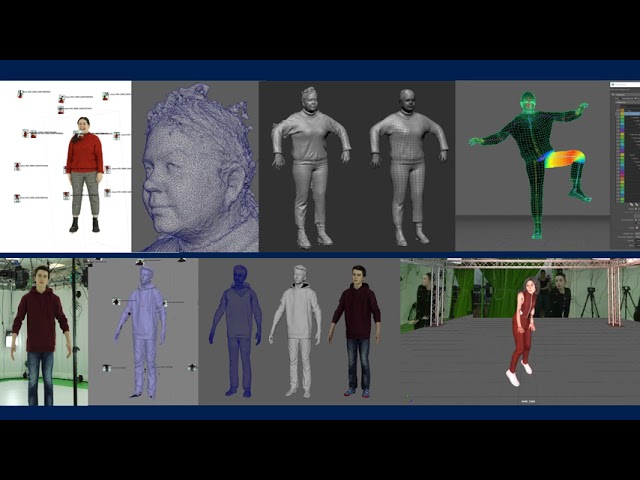
Task: Select bottom-left camera marker beside purple scan model
Action: tap(105, 367)
